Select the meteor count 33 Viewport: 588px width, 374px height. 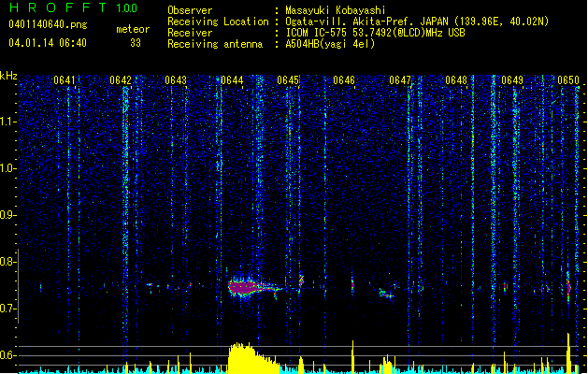[136, 43]
